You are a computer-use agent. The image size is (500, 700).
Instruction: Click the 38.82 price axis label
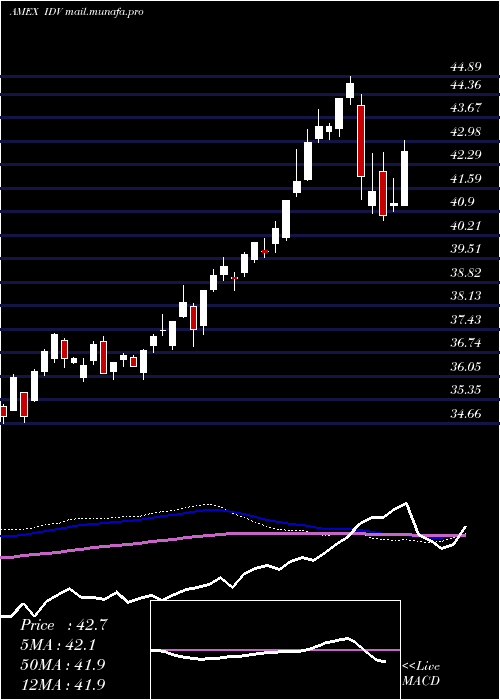point(466,272)
